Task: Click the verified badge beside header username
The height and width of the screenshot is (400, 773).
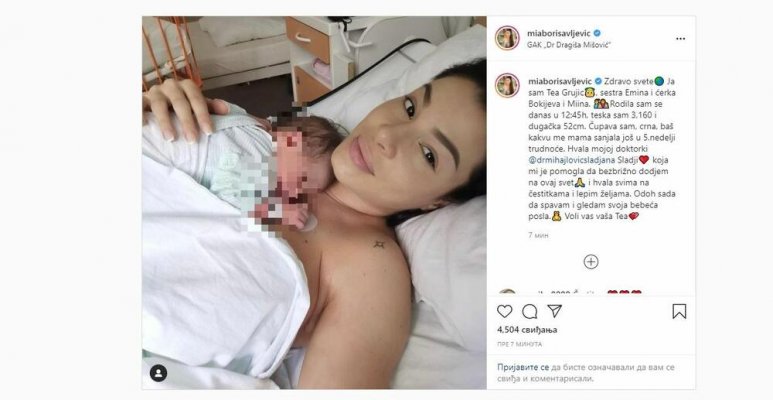Action: [x=597, y=33]
